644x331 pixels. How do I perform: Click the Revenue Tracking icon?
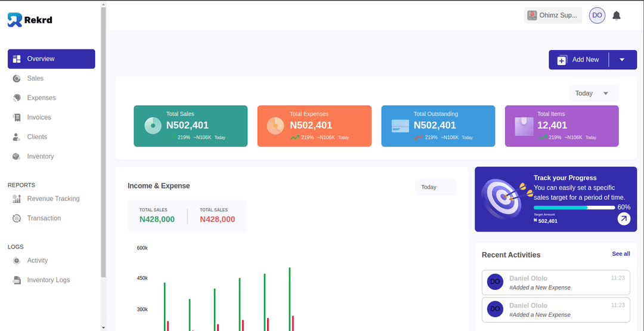[x=17, y=199]
